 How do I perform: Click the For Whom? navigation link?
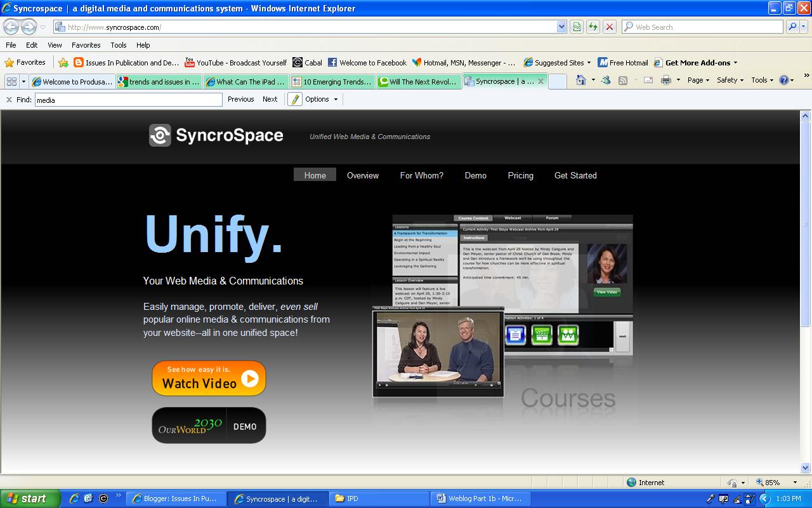[x=422, y=175]
